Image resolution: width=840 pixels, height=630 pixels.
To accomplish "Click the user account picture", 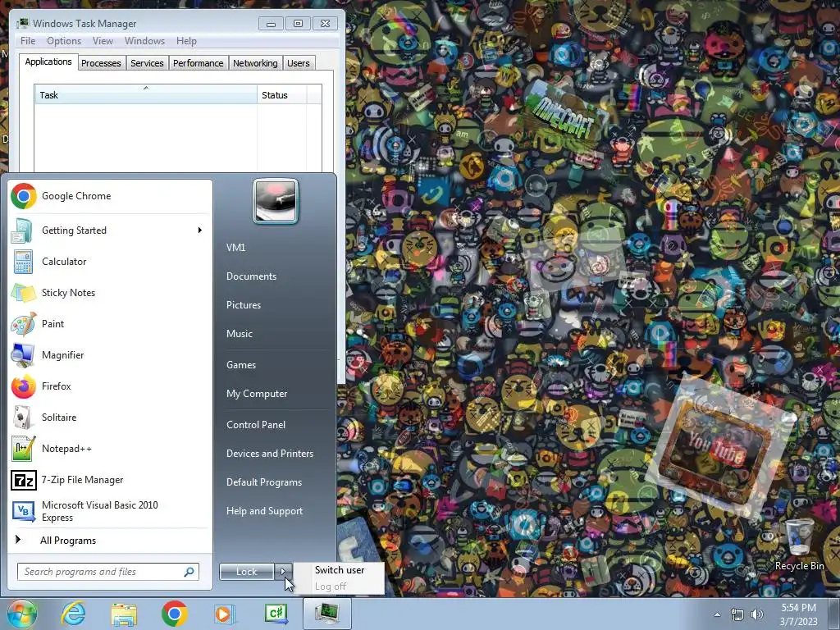I will coord(276,202).
